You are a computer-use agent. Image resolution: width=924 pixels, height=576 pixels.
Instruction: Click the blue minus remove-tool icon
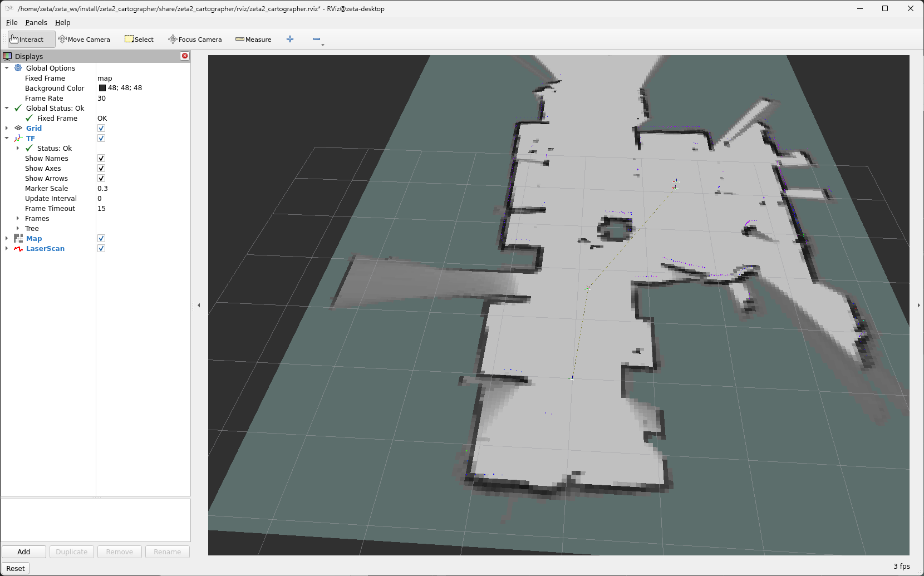coord(317,39)
